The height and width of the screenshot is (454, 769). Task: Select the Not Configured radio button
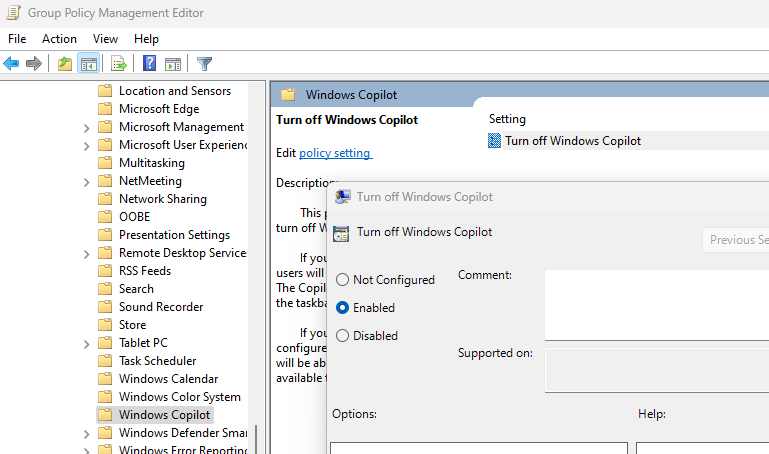[342, 279]
